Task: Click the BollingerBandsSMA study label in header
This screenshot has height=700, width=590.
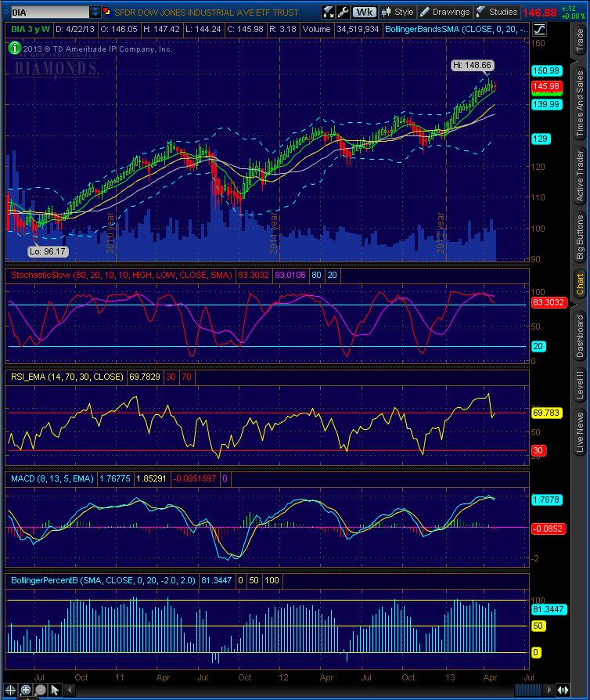Action: click(456, 30)
